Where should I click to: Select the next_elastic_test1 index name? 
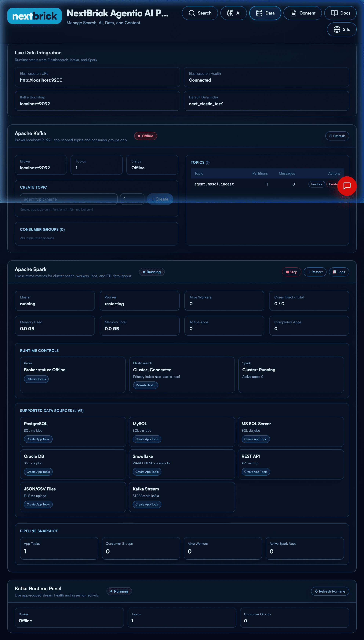[x=206, y=104]
